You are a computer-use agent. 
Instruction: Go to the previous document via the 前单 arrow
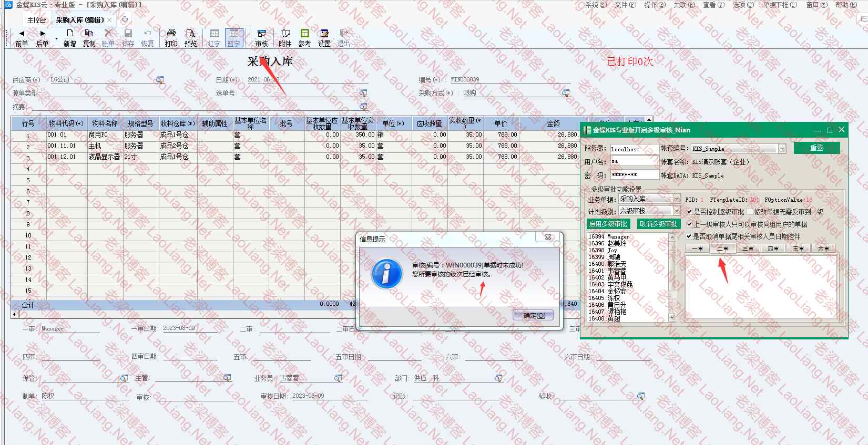[22, 38]
